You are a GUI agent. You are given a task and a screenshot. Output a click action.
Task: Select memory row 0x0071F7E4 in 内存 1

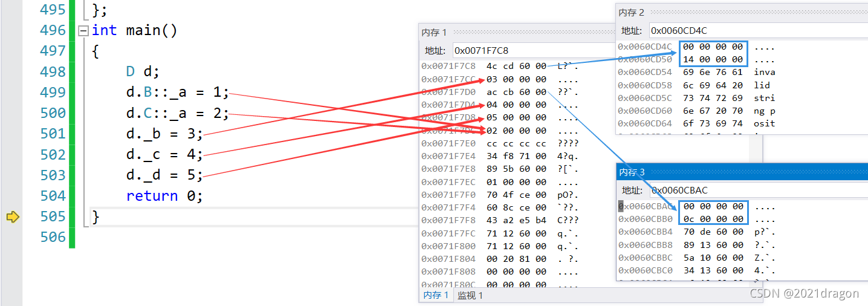(x=500, y=156)
